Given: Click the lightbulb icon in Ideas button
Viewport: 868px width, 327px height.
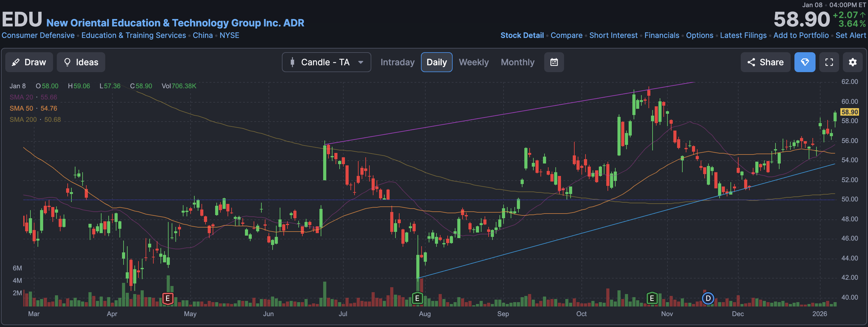Looking at the screenshot, I should [67, 62].
